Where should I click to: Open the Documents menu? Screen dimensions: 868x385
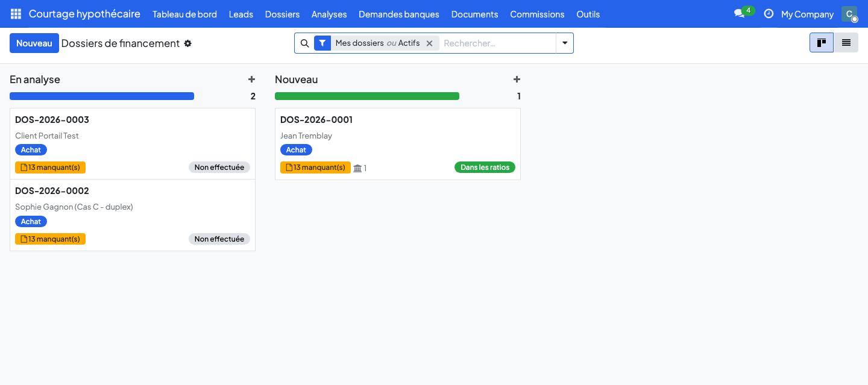click(x=474, y=14)
